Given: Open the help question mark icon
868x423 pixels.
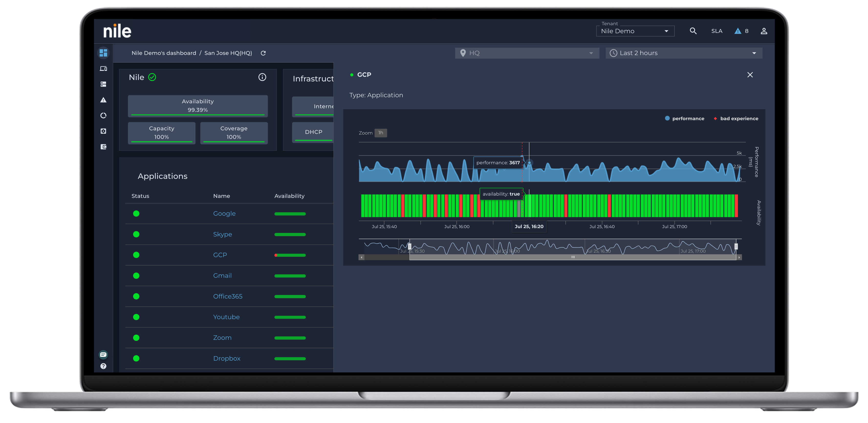Looking at the screenshot, I should point(103,366).
